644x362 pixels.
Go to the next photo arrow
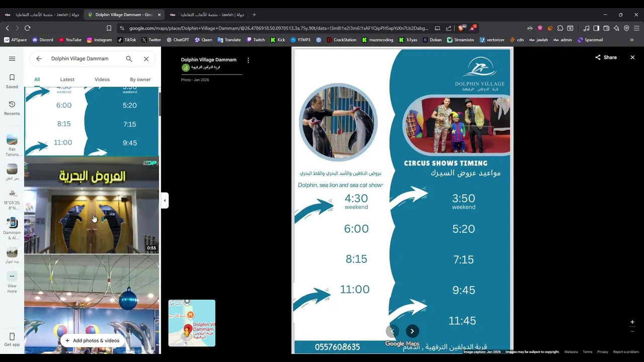click(x=412, y=331)
